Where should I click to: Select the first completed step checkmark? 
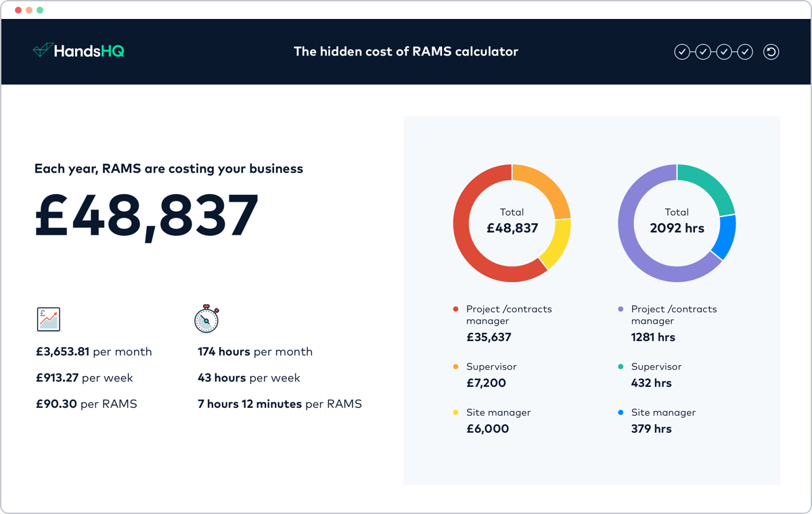(x=682, y=51)
